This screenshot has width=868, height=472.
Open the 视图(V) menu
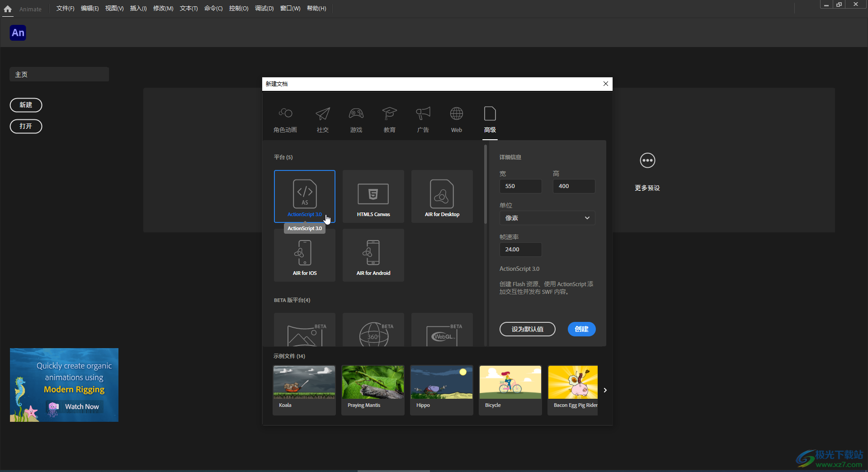pyautogui.click(x=114, y=9)
